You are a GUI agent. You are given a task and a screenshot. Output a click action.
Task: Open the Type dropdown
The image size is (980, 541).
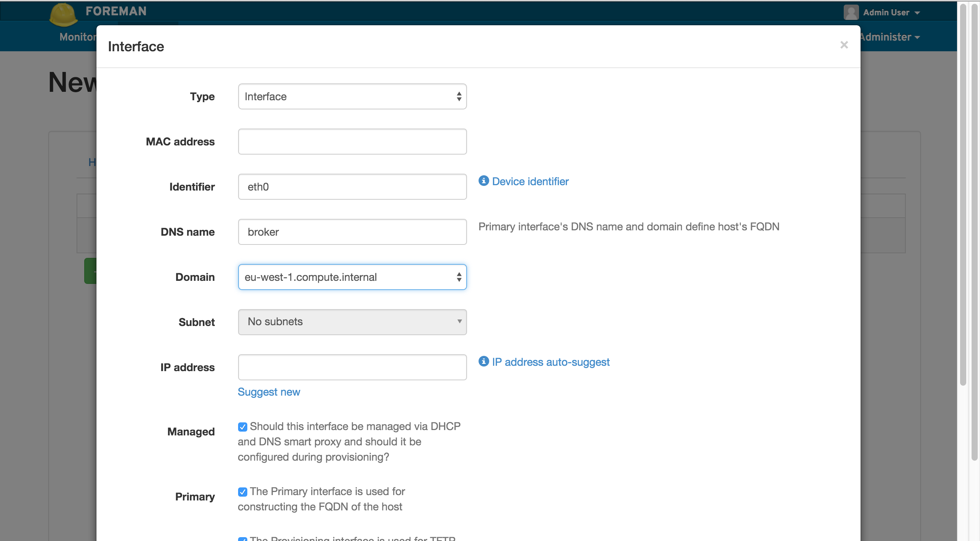point(352,96)
